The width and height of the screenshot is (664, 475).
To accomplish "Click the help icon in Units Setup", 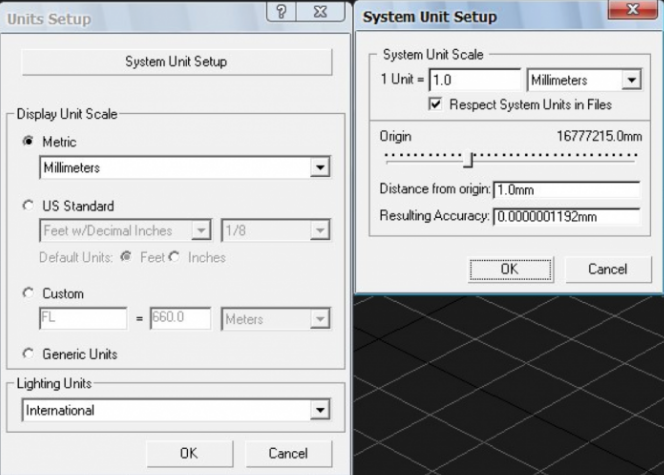I will pyautogui.click(x=282, y=11).
